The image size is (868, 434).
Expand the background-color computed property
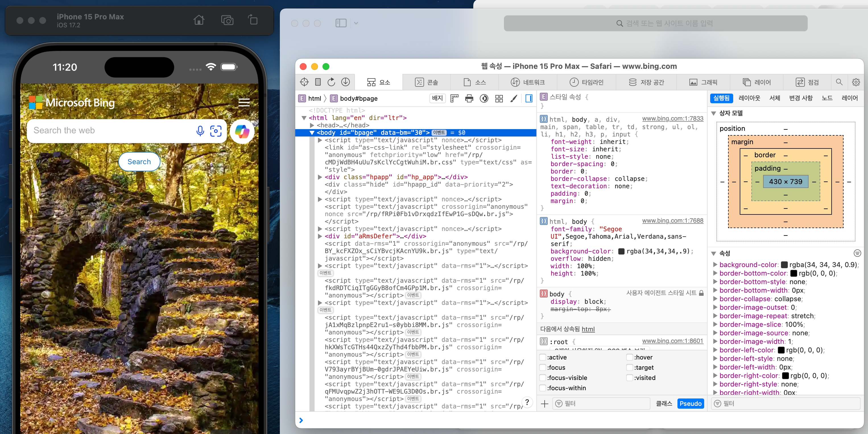click(x=715, y=265)
